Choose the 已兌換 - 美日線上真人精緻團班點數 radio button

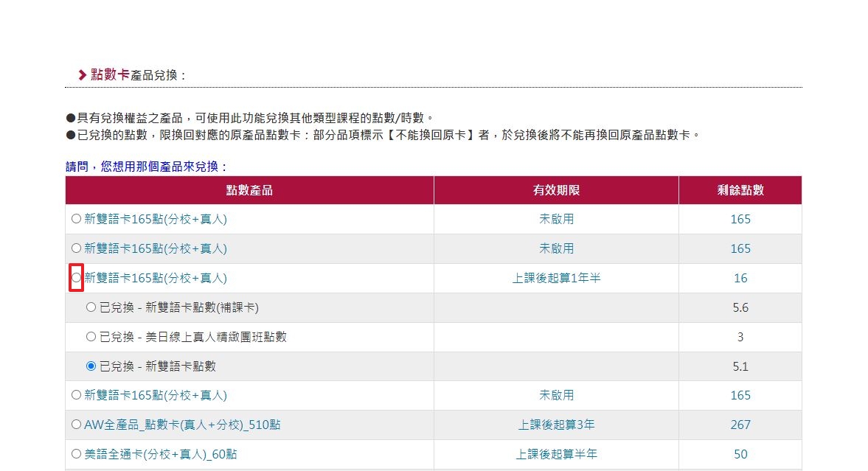click(91, 337)
